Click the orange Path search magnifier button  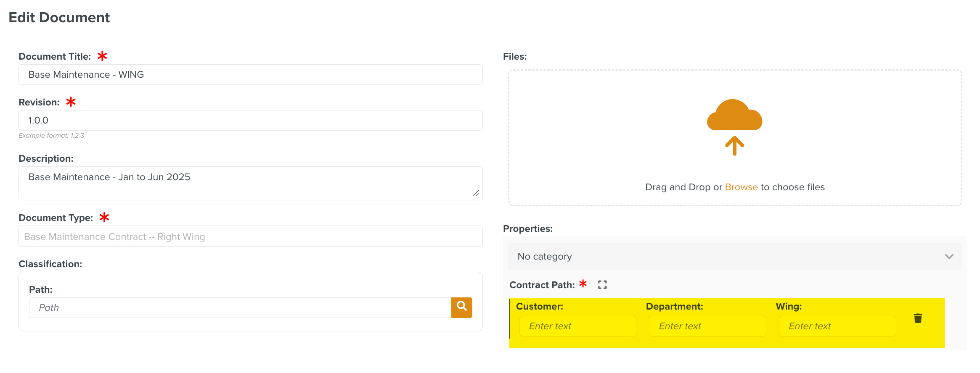point(461,307)
